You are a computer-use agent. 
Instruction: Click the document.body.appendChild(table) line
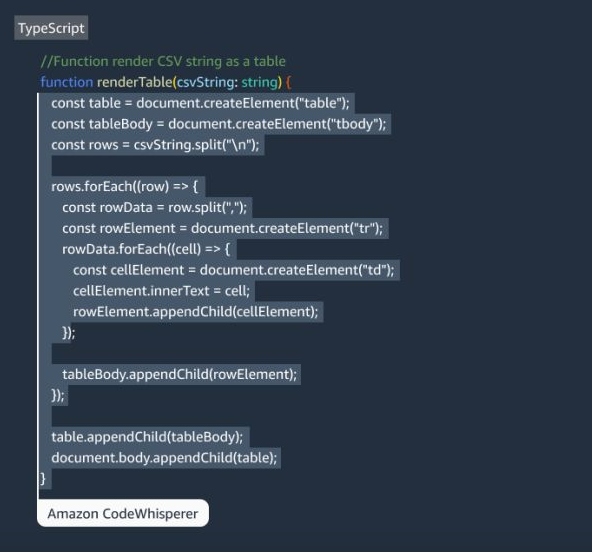click(164, 458)
